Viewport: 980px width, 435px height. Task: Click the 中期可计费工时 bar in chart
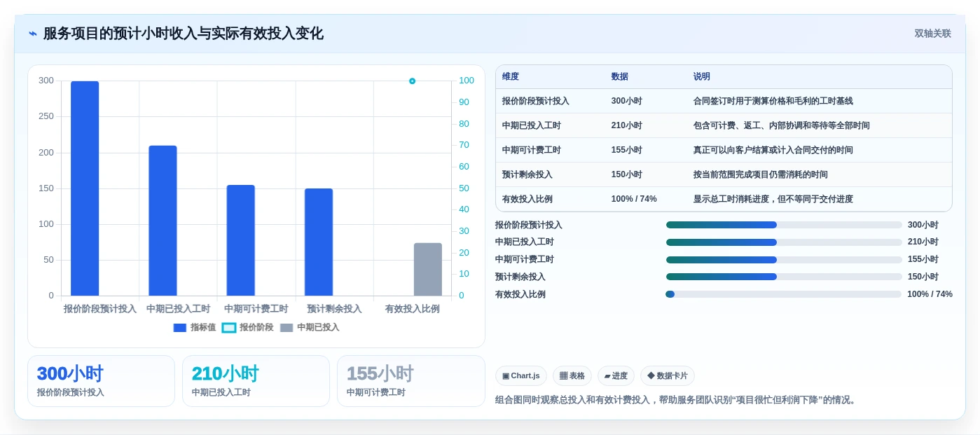click(241, 240)
